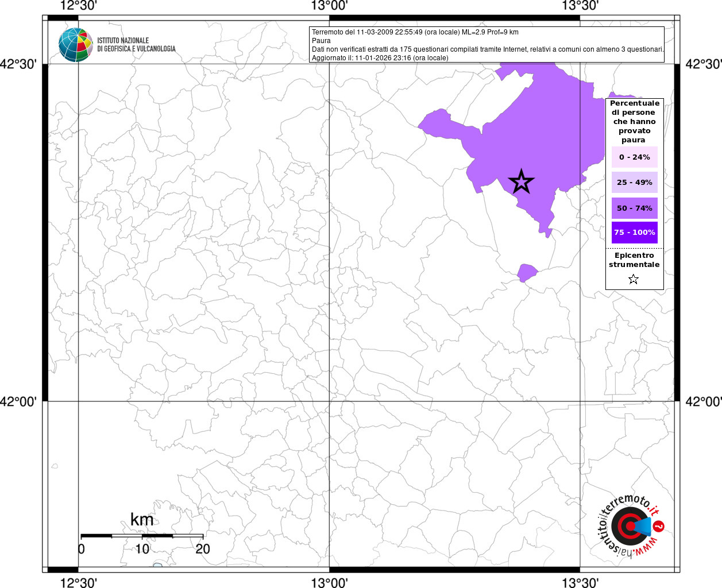
Task: Click the right axis label 42°00'
Action: tap(704, 401)
